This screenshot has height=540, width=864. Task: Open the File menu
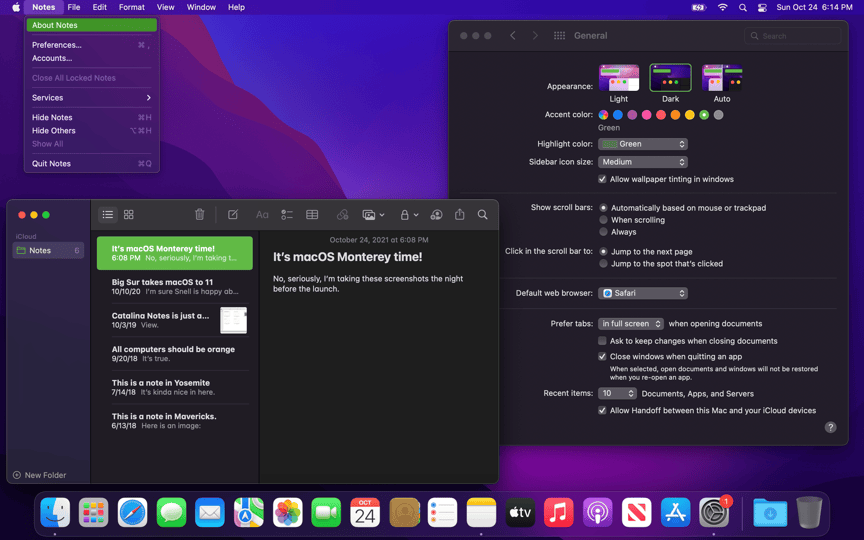point(74,7)
